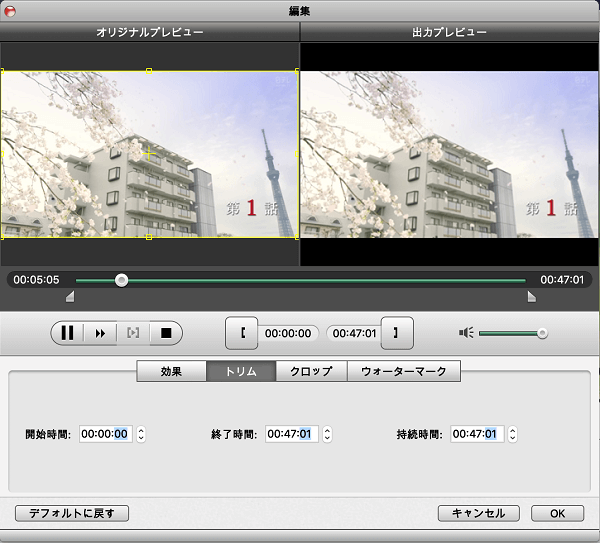This screenshot has width=600, height=543.
Task: Click the left trim marker triangle
Action: point(70,297)
